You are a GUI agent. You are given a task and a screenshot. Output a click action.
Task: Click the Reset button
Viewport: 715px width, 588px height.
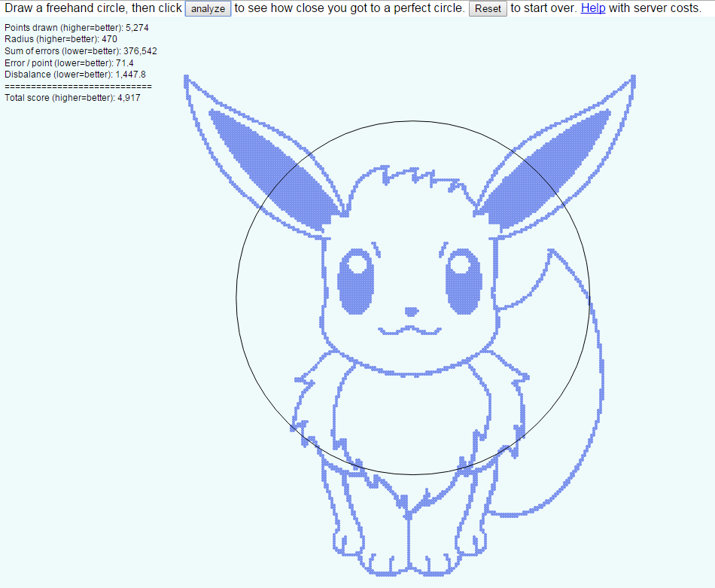(x=488, y=9)
